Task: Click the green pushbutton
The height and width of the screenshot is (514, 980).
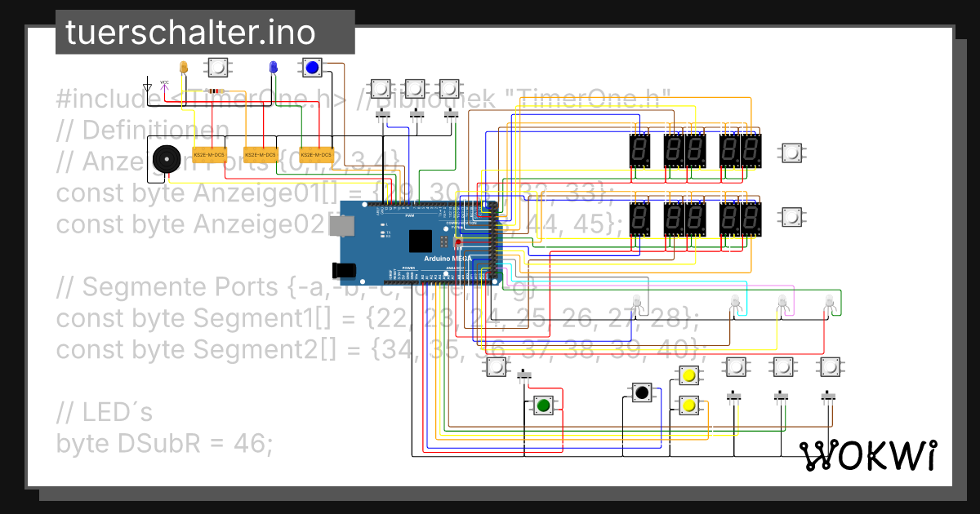Action: point(544,404)
